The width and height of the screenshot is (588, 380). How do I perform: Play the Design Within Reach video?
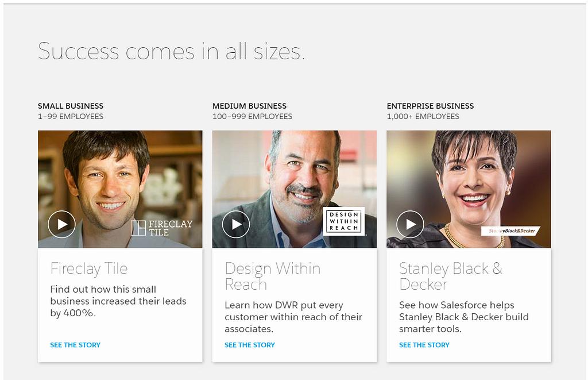(x=236, y=224)
